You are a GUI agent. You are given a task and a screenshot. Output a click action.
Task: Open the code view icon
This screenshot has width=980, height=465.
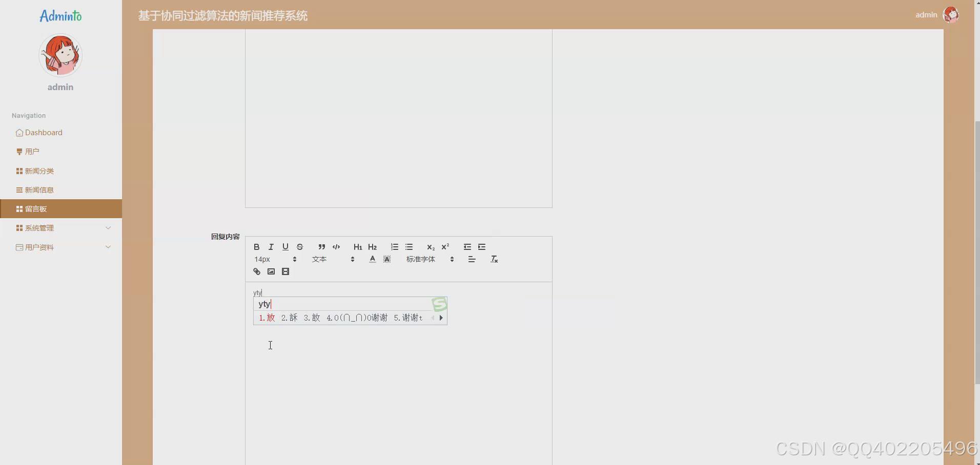pos(336,247)
